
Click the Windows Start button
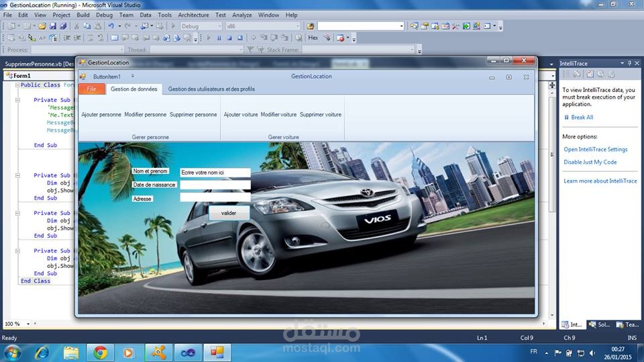[x=12, y=353]
